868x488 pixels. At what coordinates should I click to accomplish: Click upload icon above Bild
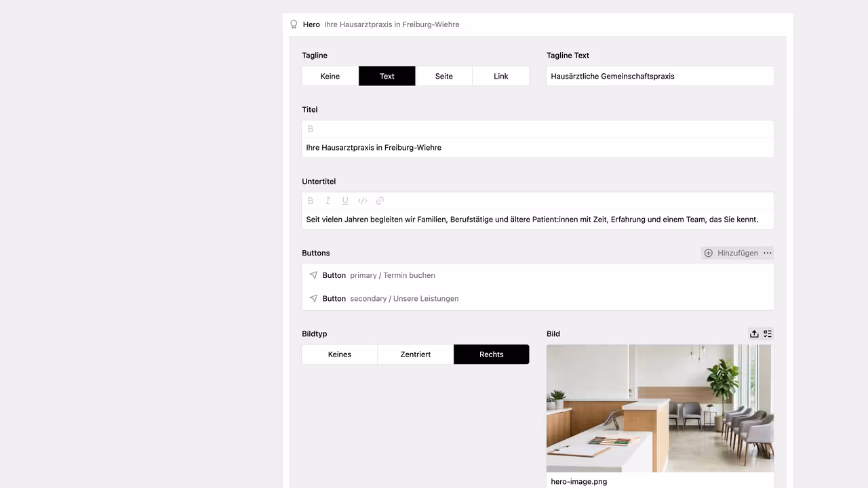754,333
